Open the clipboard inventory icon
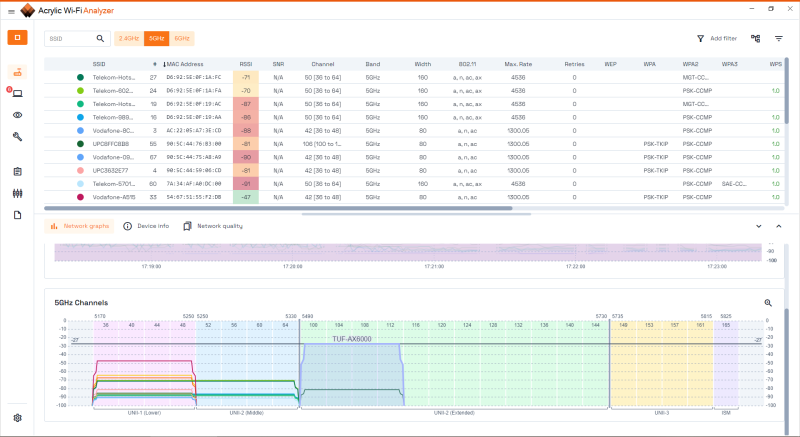The width and height of the screenshot is (800, 437). point(17,172)
